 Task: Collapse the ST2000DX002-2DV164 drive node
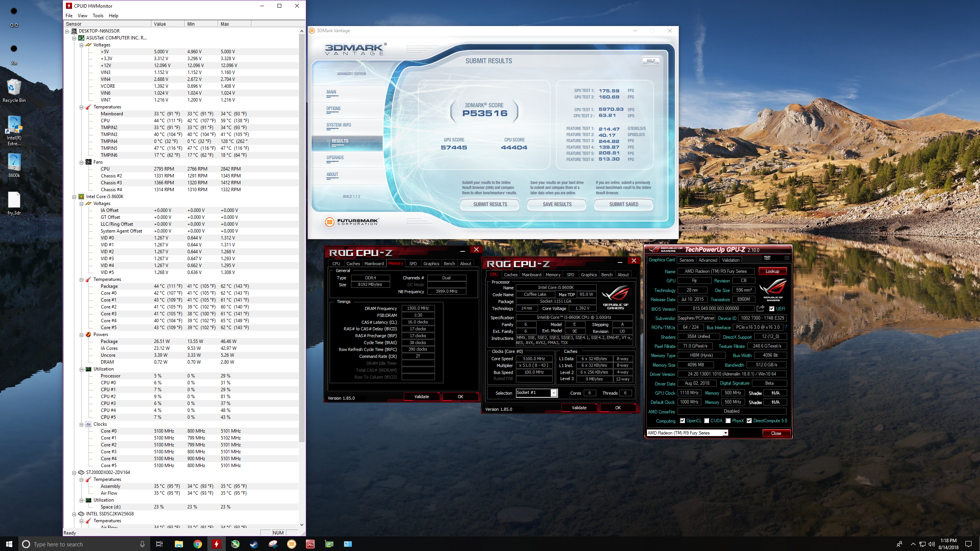[74, 472]
